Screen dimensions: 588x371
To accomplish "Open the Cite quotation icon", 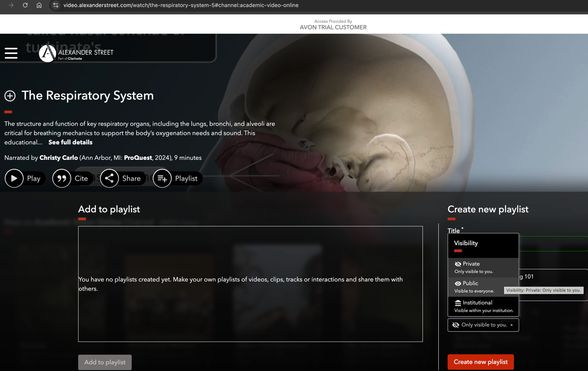I will coord(62,178).
